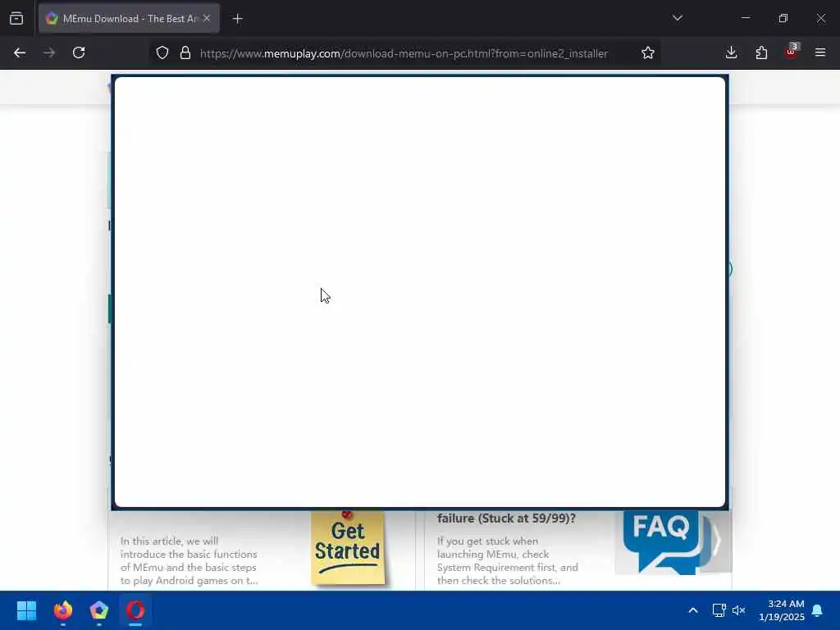Open article introducing MEmu basic functions
This screenshot has width=840, height=630.
189,560
